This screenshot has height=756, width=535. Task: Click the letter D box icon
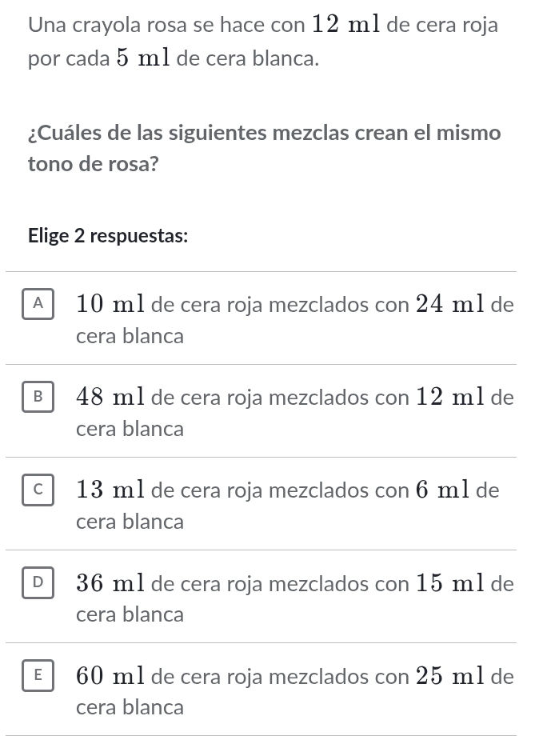38,584
